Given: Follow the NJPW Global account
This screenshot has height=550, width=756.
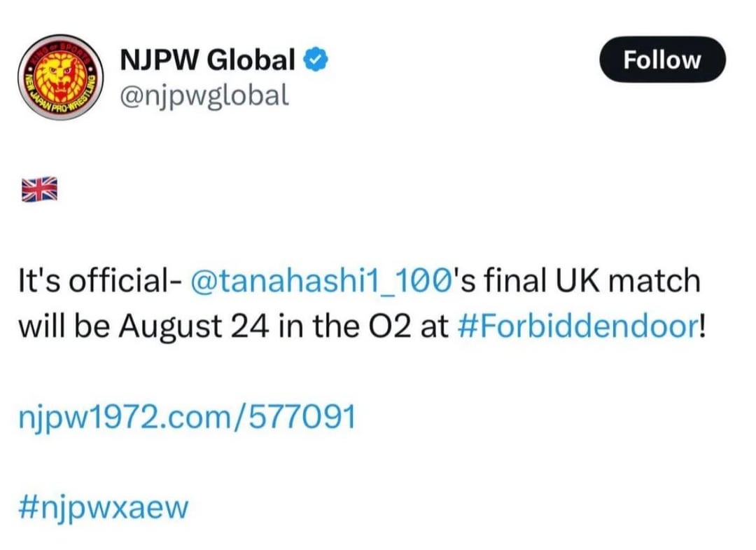Looking at the screenshot, I should coord(662,60).
